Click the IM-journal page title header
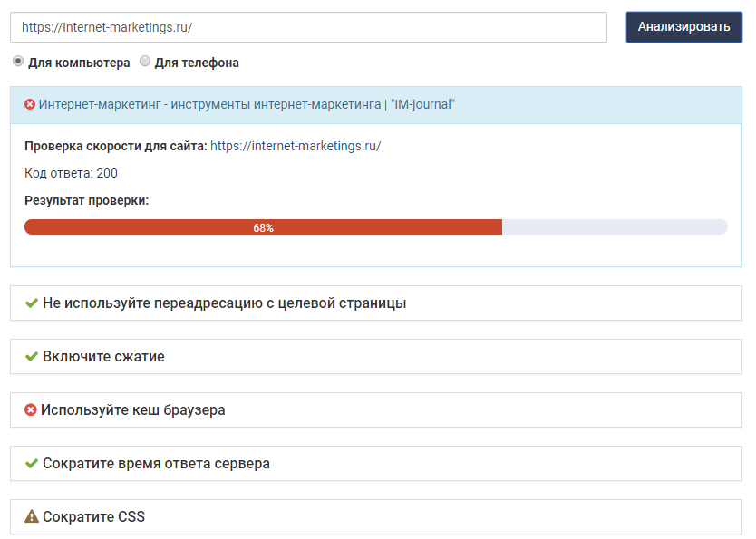This screenshot has width=756, height=539. (x=247, y=105)
